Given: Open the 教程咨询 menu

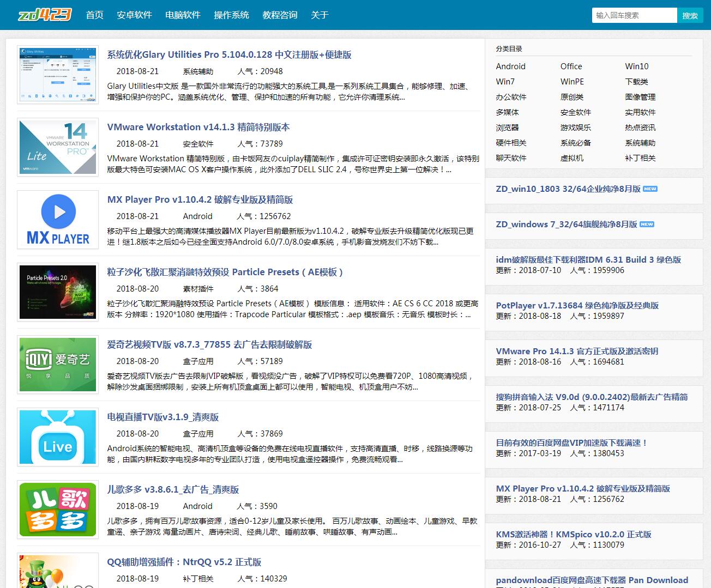Looking at the screenshot, I should (x=280, y=15).
